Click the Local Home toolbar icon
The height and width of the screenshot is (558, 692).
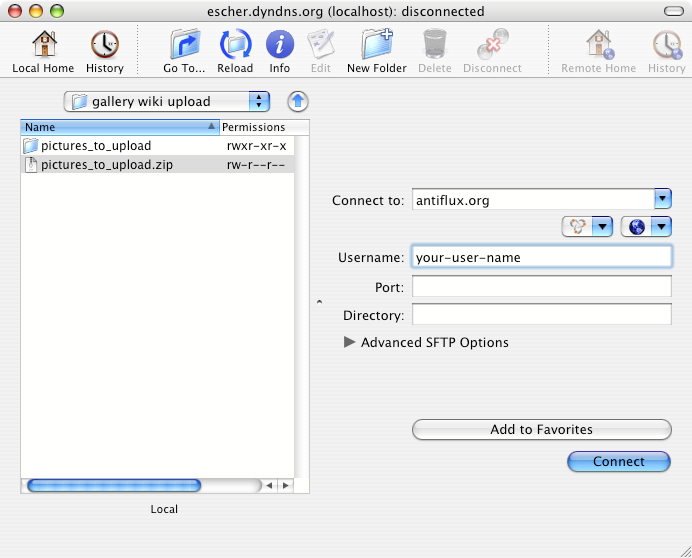pyautogui.click(x=43, y=45)
